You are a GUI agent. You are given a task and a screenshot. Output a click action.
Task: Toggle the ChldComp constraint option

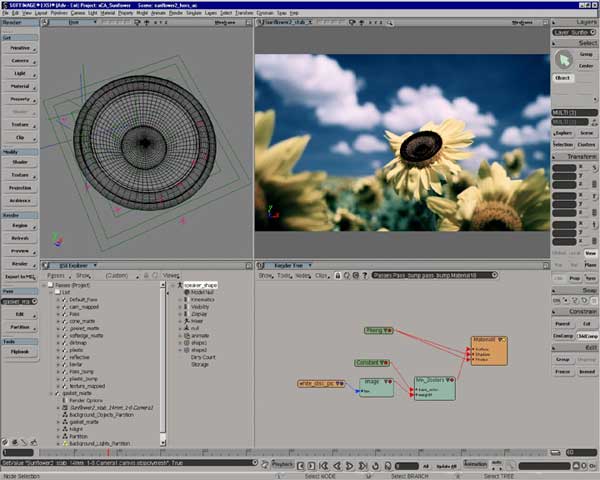[587, 336]
